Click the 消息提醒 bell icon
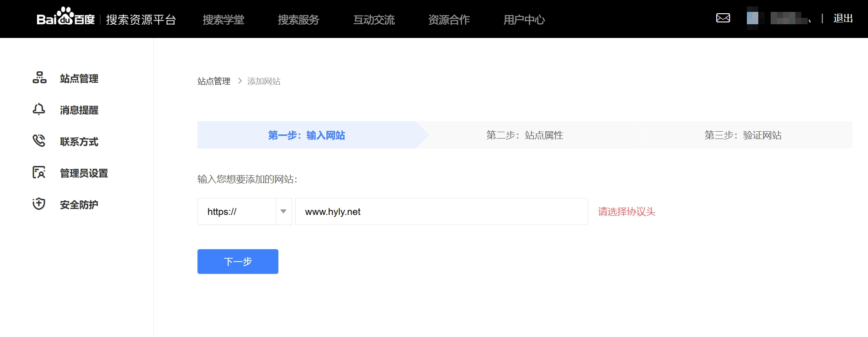 click(x=39, y=109)
